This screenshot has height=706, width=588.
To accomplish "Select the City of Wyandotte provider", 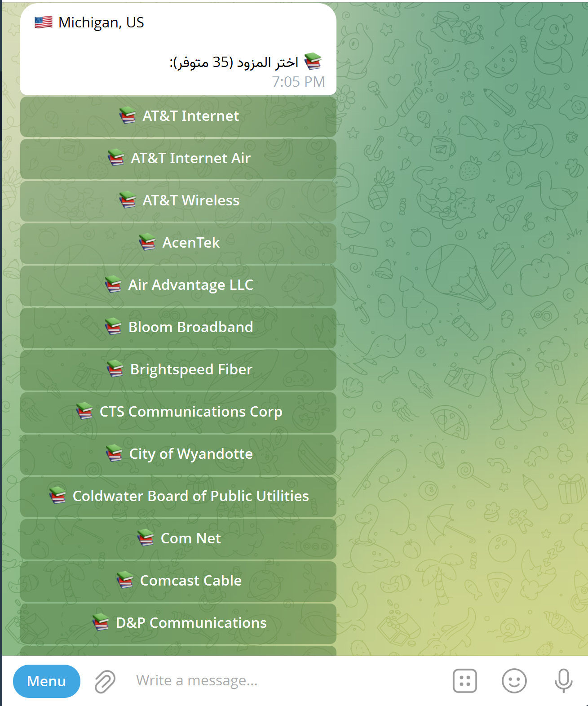I will pos(178,454).
